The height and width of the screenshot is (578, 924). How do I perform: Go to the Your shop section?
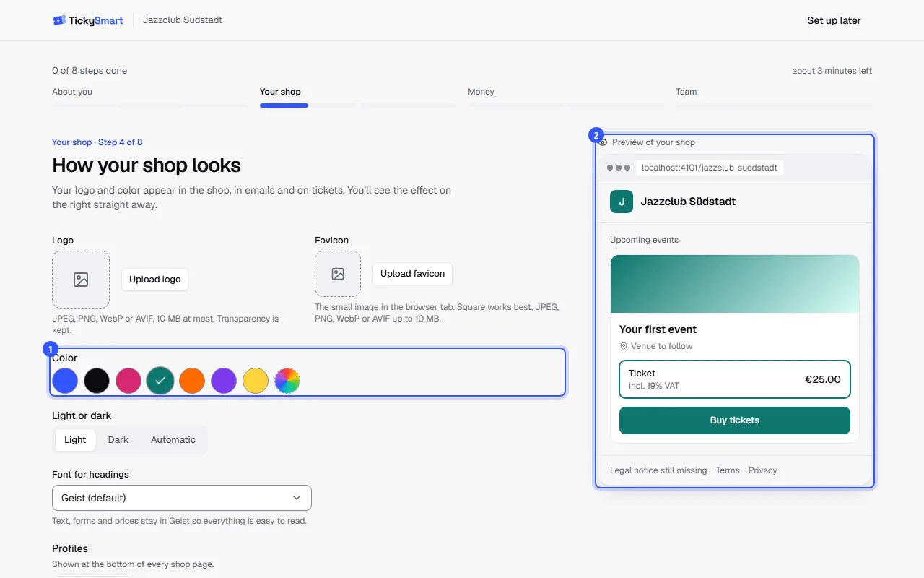click(280, 92)
